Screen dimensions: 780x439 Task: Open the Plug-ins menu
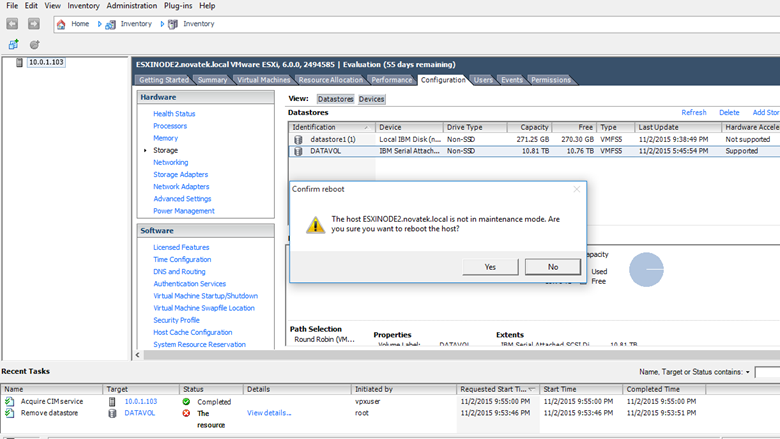click(x=178, y=5)
